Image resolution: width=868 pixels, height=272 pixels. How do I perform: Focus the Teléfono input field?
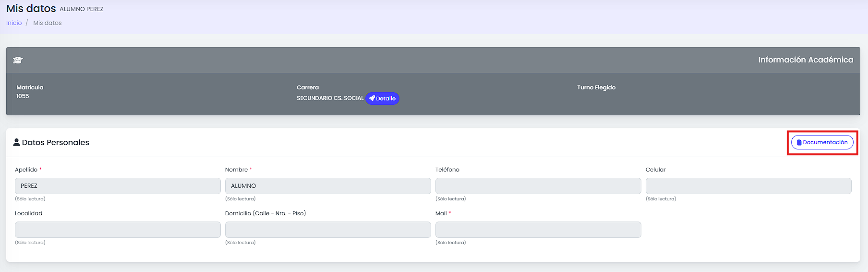click(538, 186)
